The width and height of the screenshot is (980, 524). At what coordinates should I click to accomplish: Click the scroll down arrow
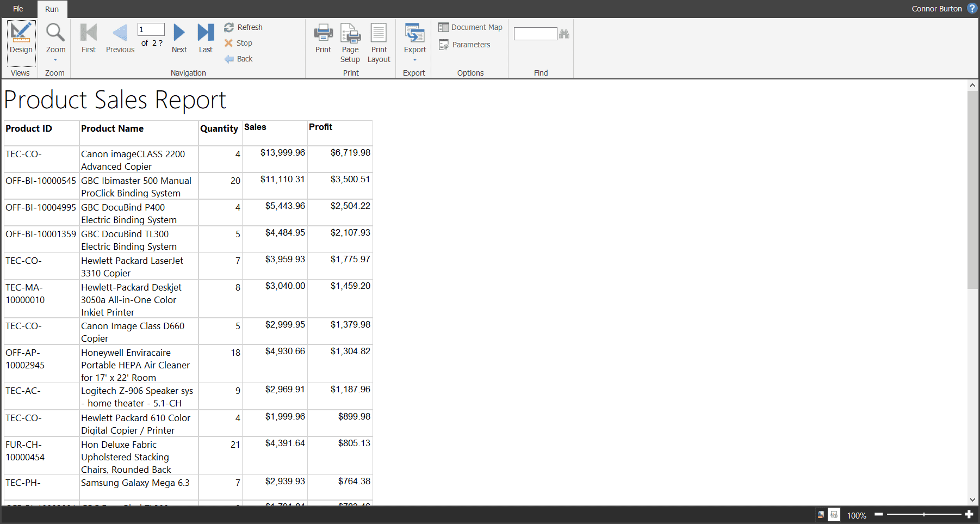pyautogui.click(x=972, y=500)
